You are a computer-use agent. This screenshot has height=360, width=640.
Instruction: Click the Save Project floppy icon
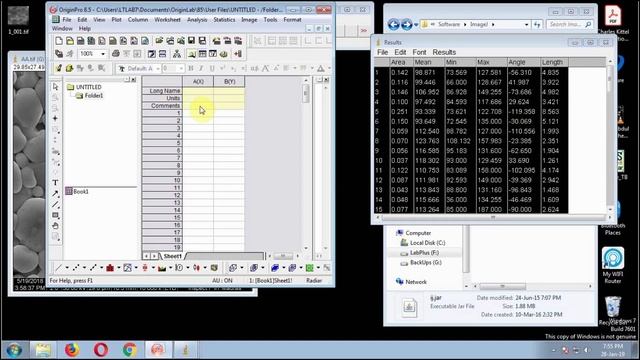191,40
